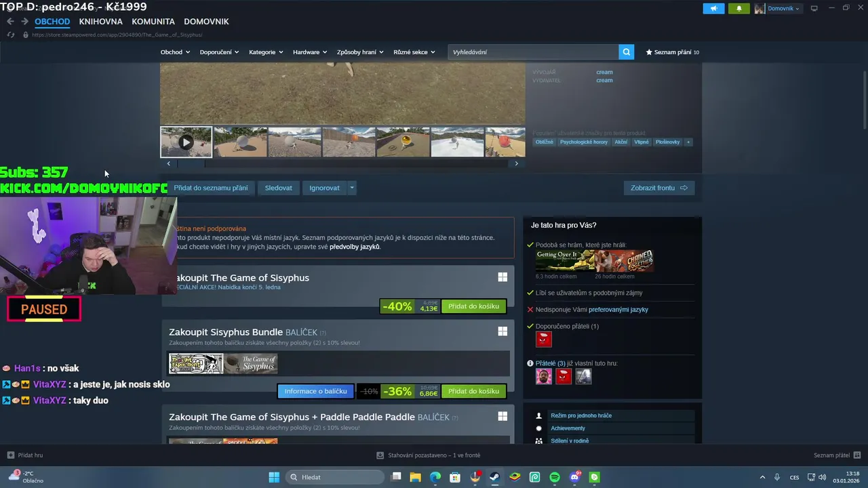868x488 pixels.
Task: Open the Stahování pozastaveno downloads status
Action: pyautogui.click(x=429, y=455)
